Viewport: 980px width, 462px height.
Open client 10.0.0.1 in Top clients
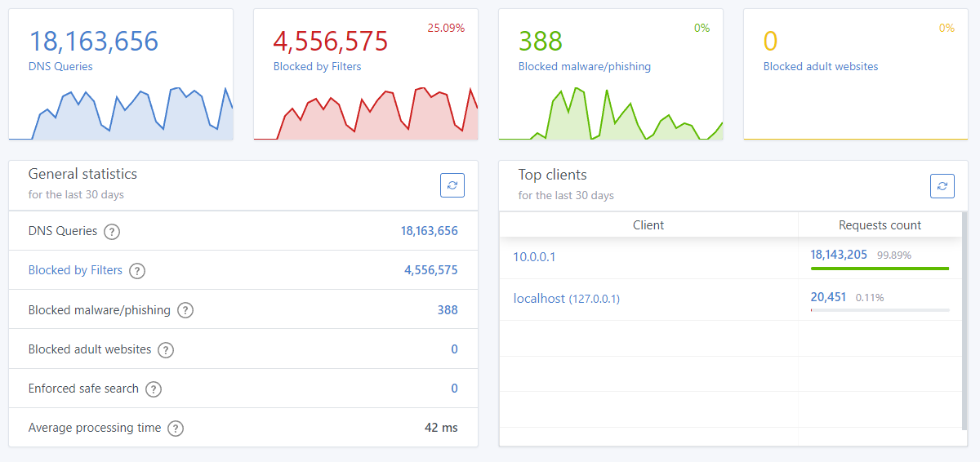click(x=534, y=256)
